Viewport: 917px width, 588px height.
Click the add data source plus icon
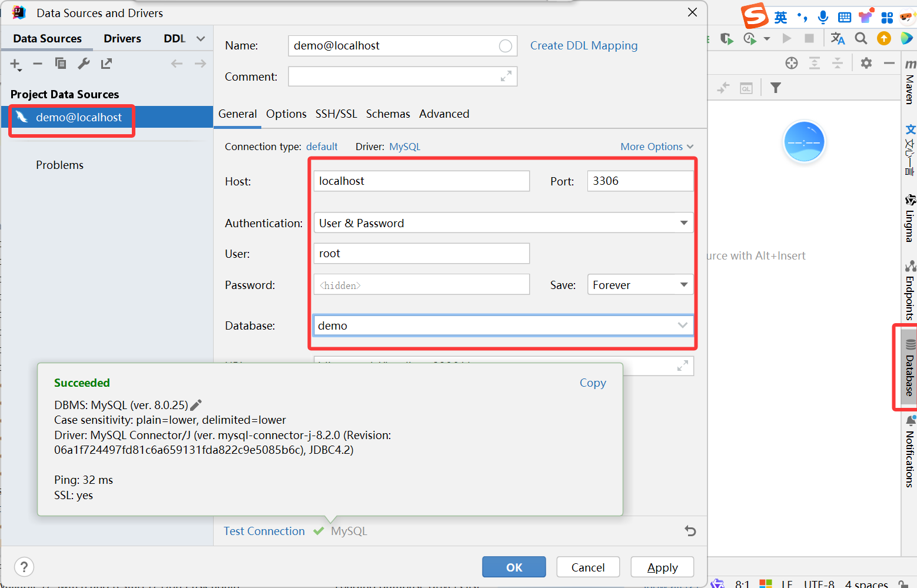15,64
